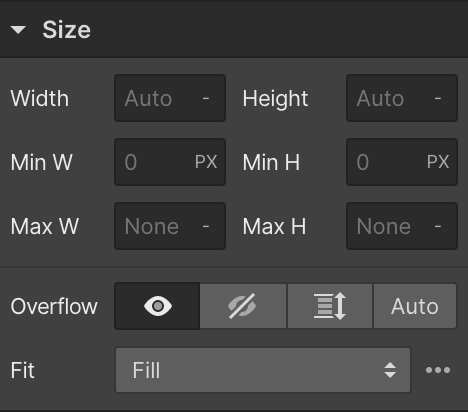This screenshot has width=468, height=412.
Task: Set overflow to hidden crossed-eye icon
Action: point(243,306)
